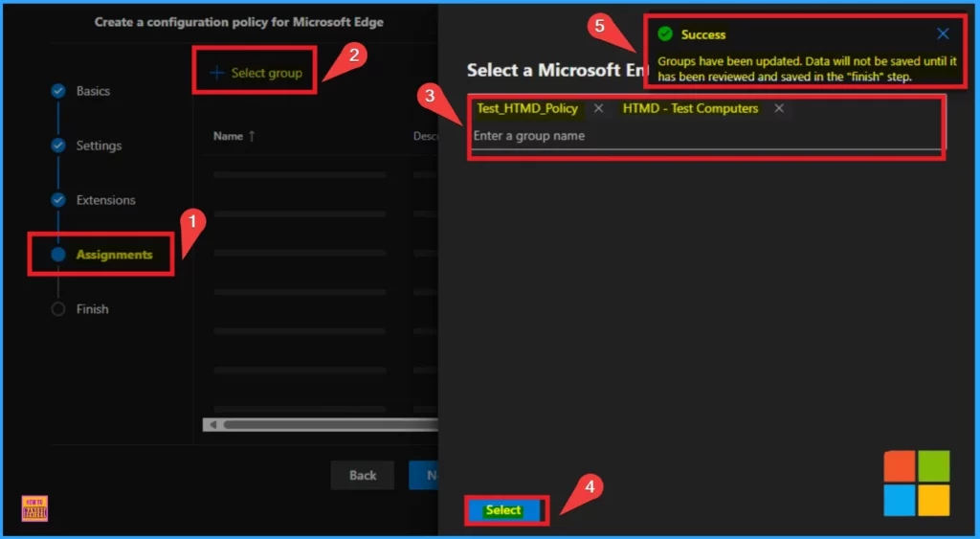
Task: Click the Select group plus icon
Action: click(217, 73)
